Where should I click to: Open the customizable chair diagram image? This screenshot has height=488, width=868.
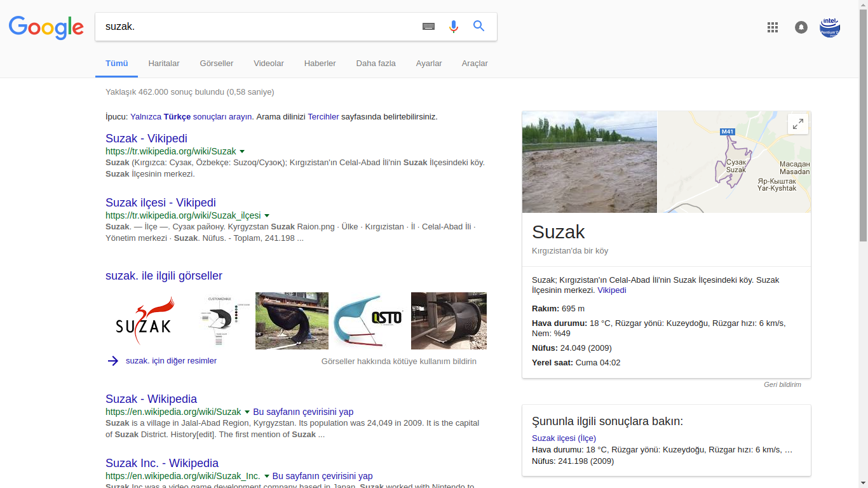[x=220, y=321]
